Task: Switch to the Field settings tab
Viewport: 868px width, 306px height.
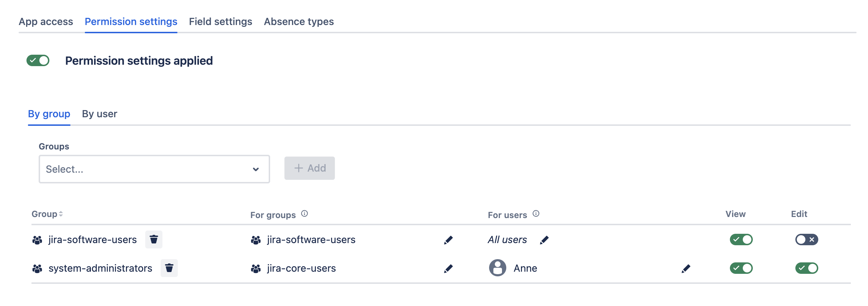Action: pos(220,22)
